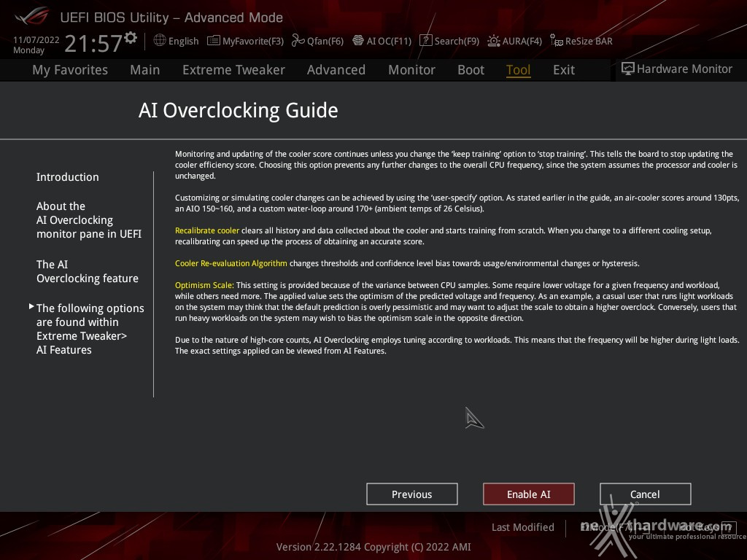Go to the Boot tab

coord(471,70)
